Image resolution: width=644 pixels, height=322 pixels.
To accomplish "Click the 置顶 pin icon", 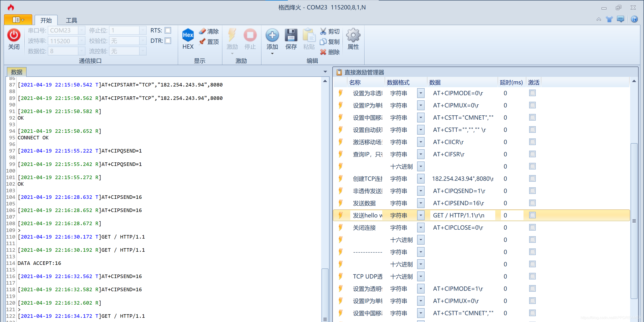I will 202,41.
